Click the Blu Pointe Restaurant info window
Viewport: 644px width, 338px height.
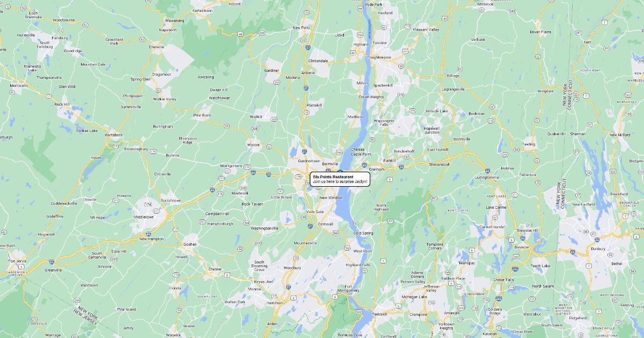pos(340,179)
